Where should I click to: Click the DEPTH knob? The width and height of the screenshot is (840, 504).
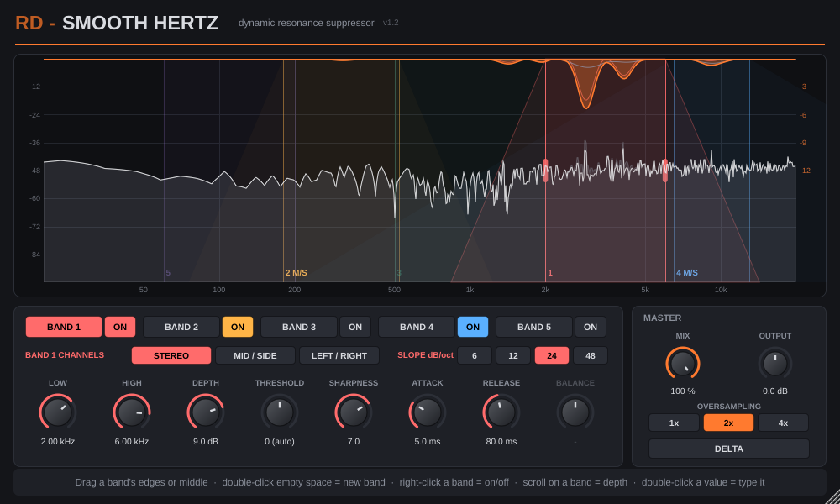[206, 412]
